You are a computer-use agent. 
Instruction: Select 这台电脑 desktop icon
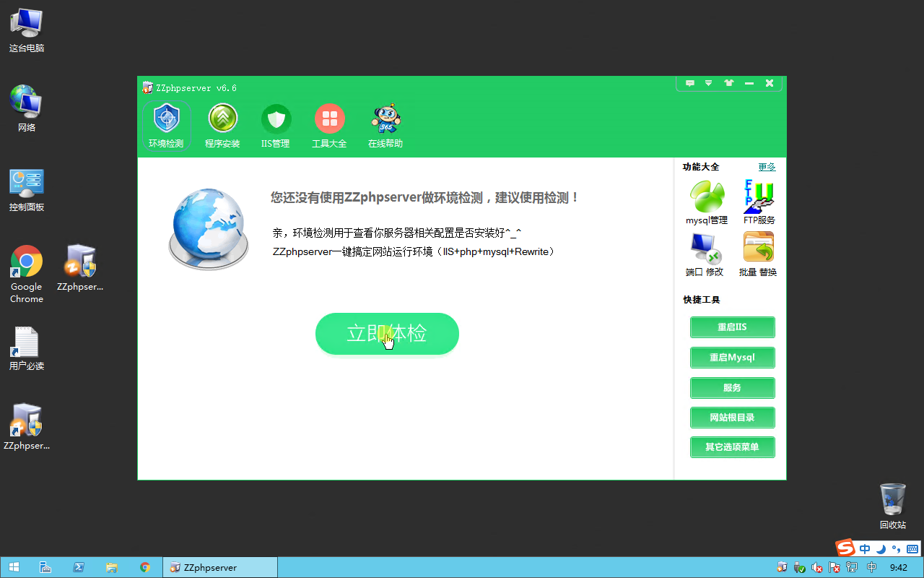27,30
